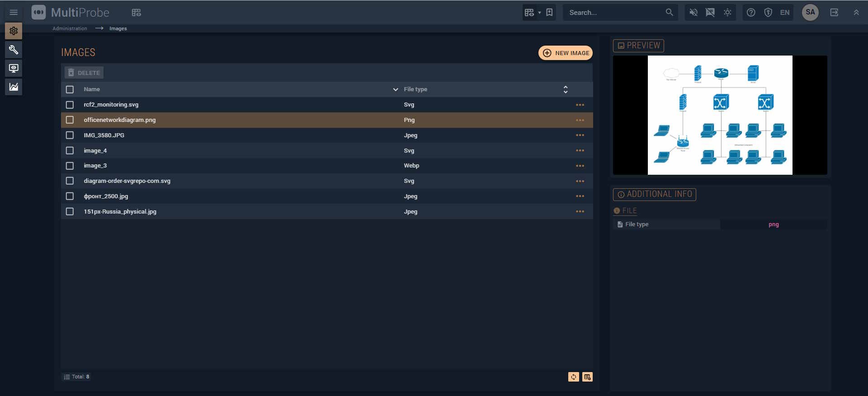Open row options for officenetworkdiagram.png
Screen dimensions: 868x396
point(580,120)
